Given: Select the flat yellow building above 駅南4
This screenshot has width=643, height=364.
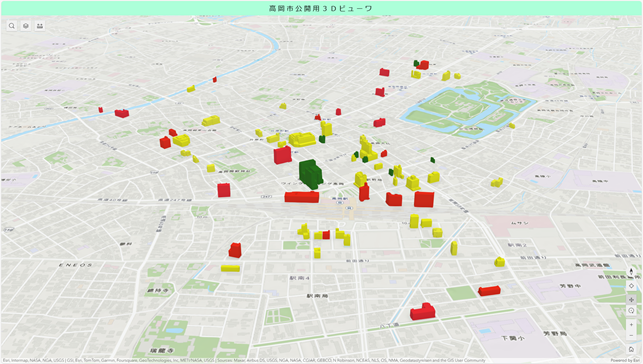Looking at the screenshot, I should (x=230, y=268).
